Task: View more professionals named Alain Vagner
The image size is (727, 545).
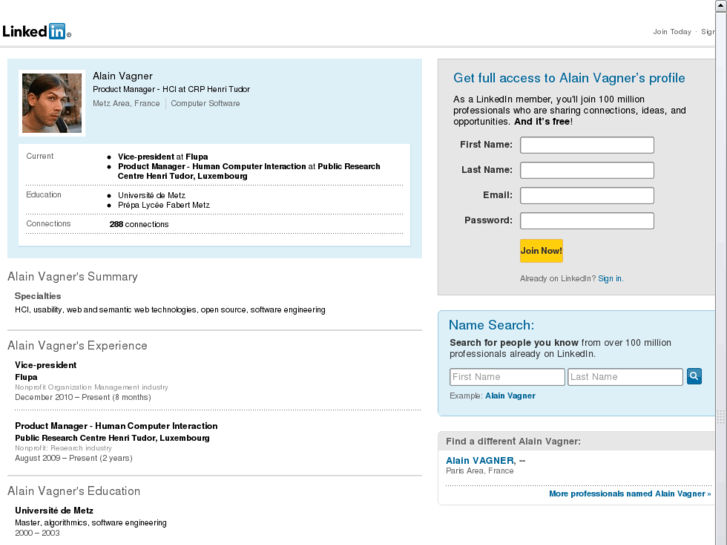Action: click(629, 494)
